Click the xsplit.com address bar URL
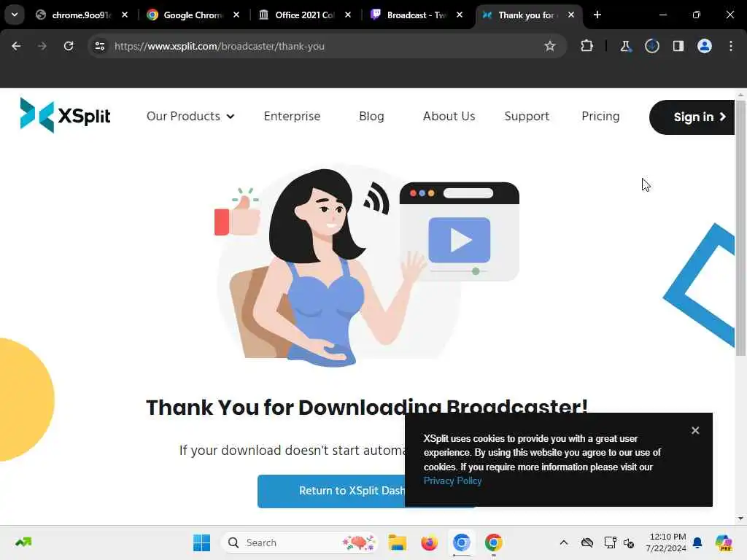This screenshot has width=747, height=560. (219, 46)
